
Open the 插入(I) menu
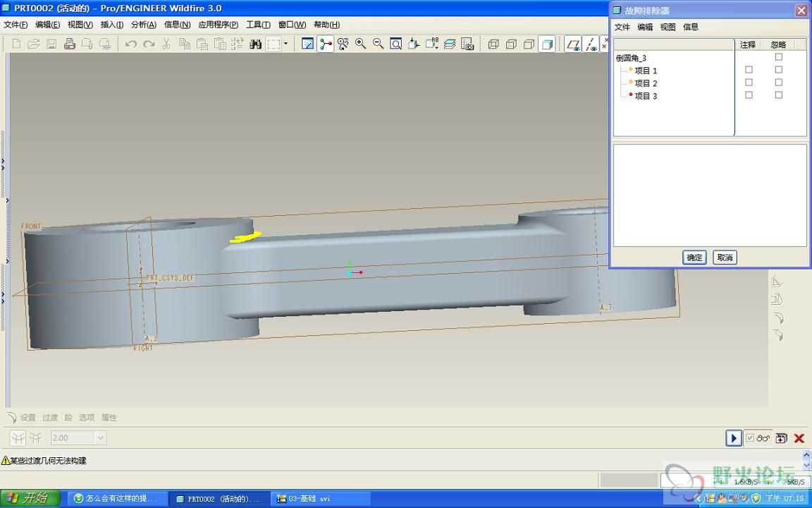[x=112, y=25]
